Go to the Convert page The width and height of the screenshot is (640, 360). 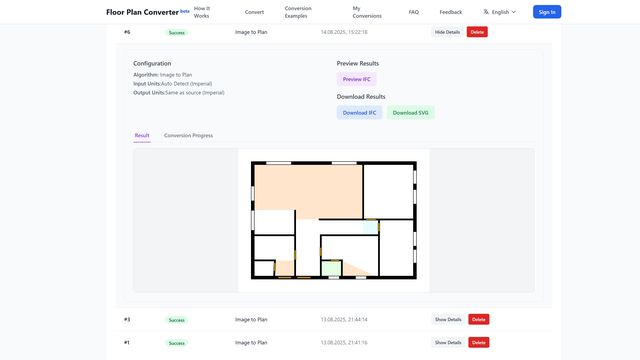click(254, 12)
